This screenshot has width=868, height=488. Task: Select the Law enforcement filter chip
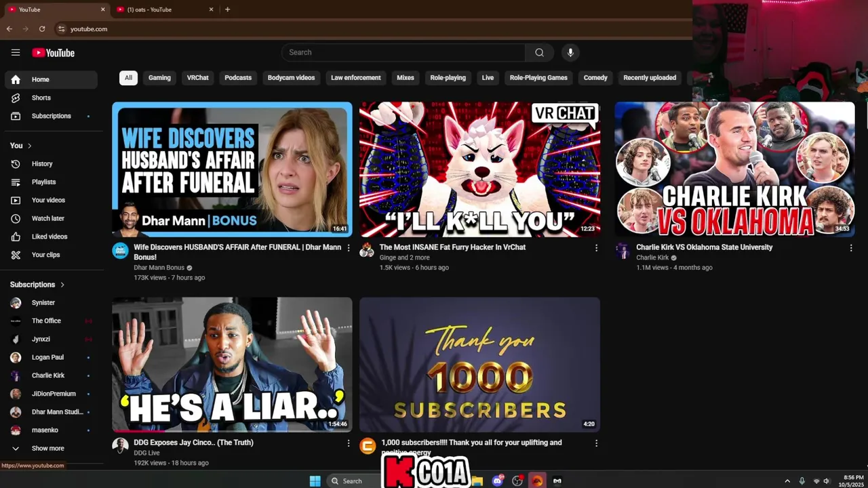(x=355, y=77)
